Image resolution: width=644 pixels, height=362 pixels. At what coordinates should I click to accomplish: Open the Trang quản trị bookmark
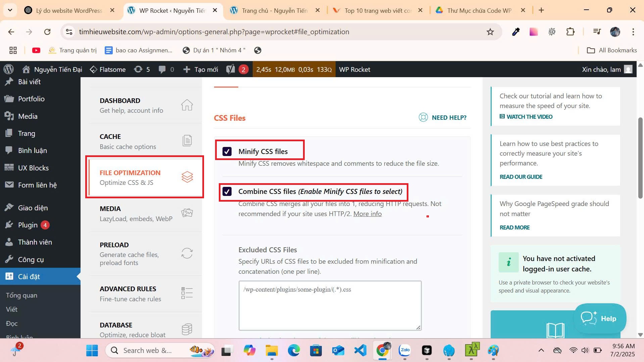click(72, 50)
